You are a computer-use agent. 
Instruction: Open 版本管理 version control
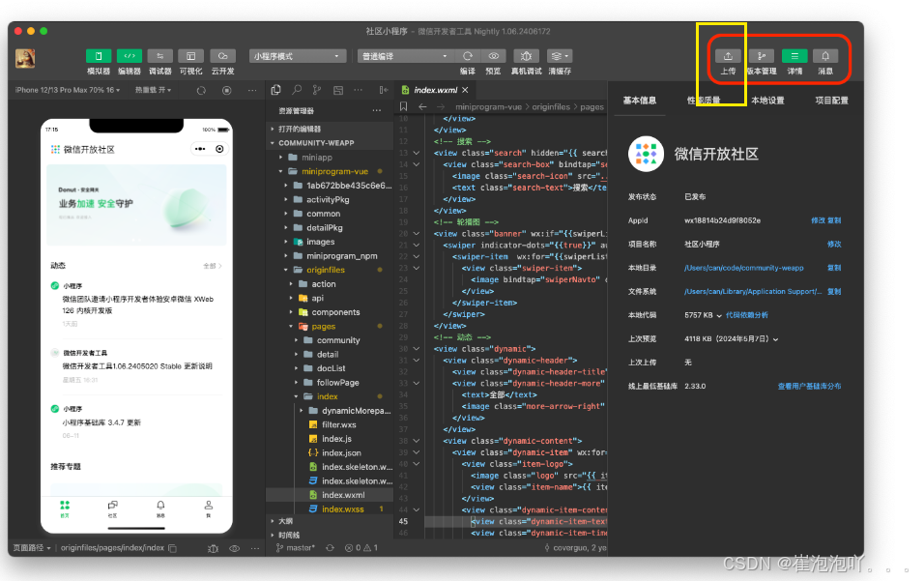tap(762, 56)
